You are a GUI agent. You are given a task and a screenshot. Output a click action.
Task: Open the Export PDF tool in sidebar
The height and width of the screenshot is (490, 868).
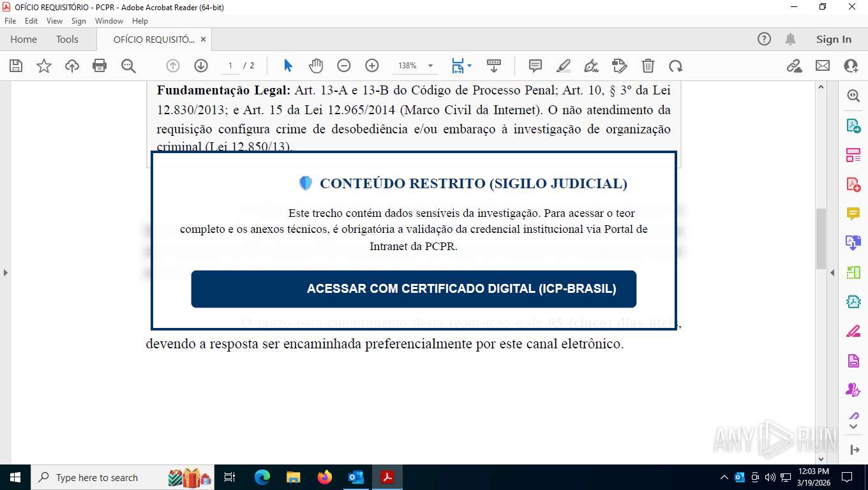[x=853, y=126]
